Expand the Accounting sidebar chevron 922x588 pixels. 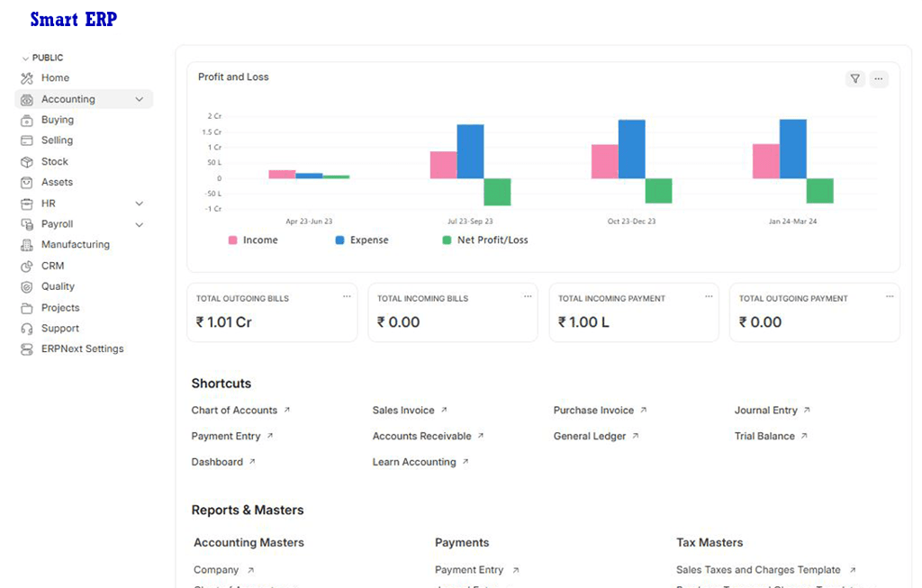tap(140, 99)
